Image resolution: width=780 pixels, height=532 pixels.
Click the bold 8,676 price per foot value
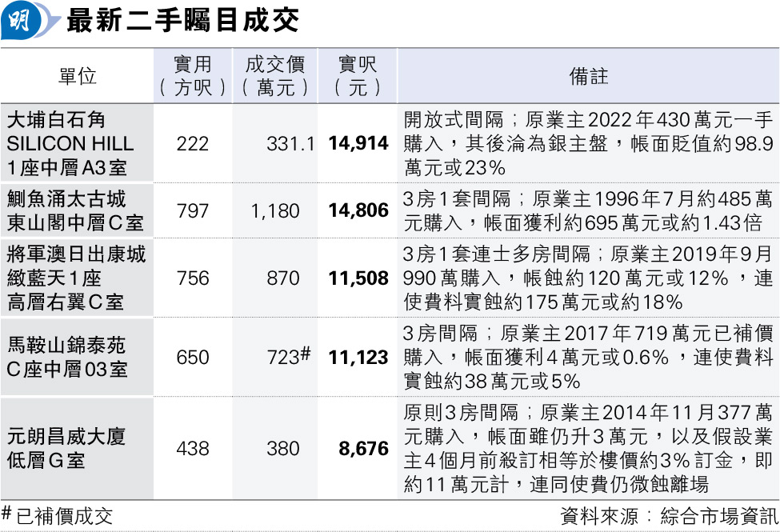pos(363,449)
